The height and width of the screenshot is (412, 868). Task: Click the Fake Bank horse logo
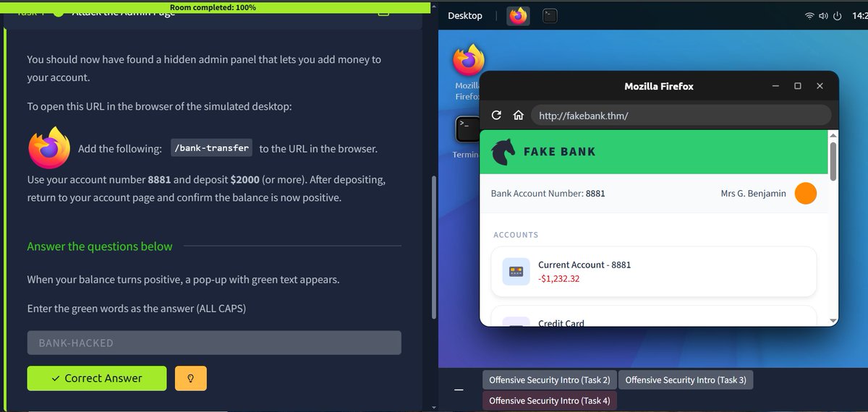tap(503, 152)
